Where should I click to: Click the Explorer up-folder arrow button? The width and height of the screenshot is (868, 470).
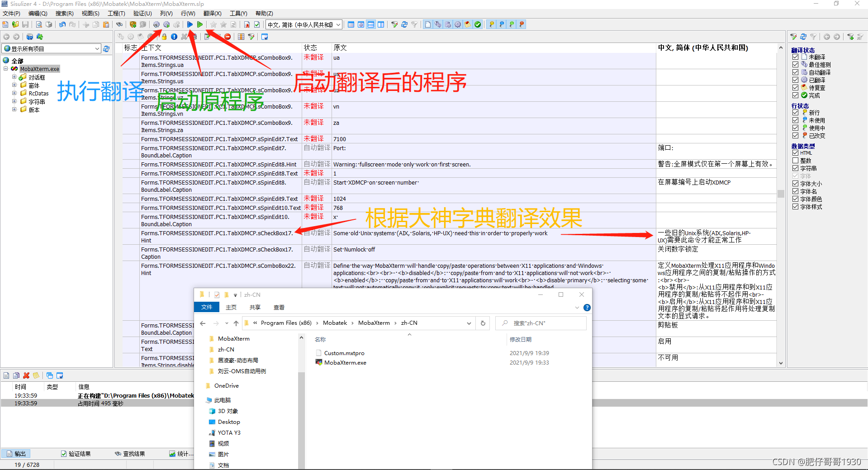236,323
